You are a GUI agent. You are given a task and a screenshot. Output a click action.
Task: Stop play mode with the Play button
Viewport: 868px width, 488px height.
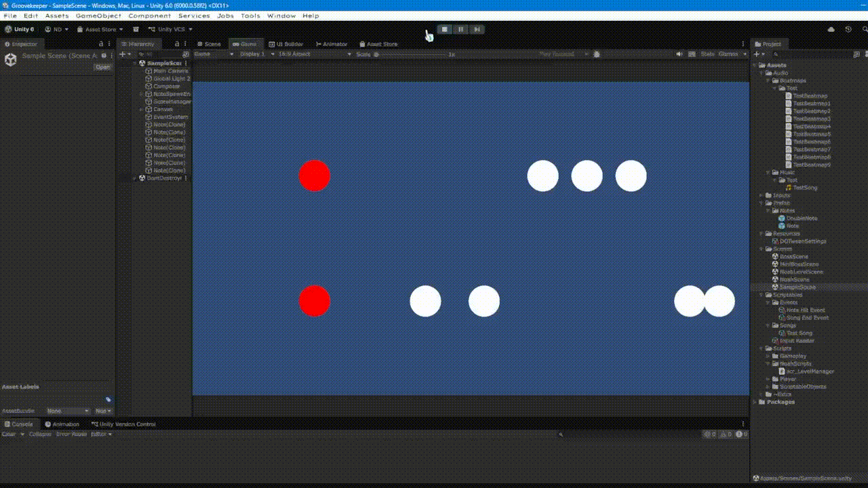click(x=445, y=29)
